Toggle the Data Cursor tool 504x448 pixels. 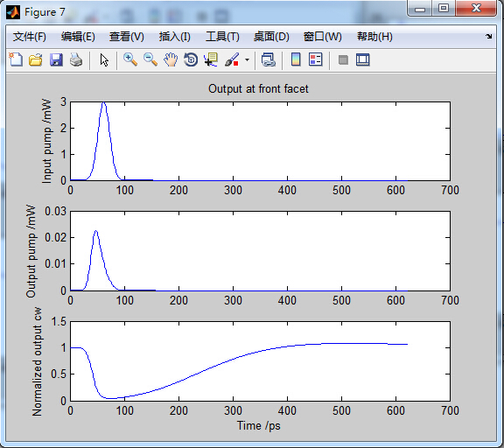point(211,59)
